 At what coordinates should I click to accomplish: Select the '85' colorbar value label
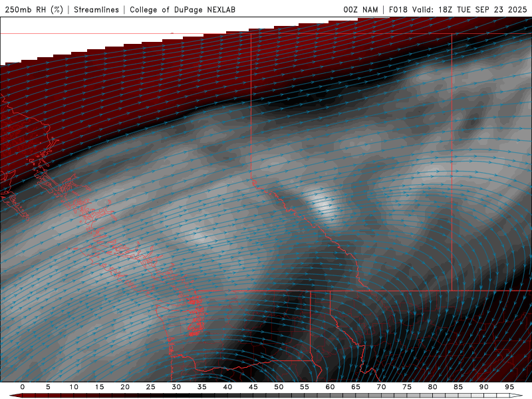point(458,387)
